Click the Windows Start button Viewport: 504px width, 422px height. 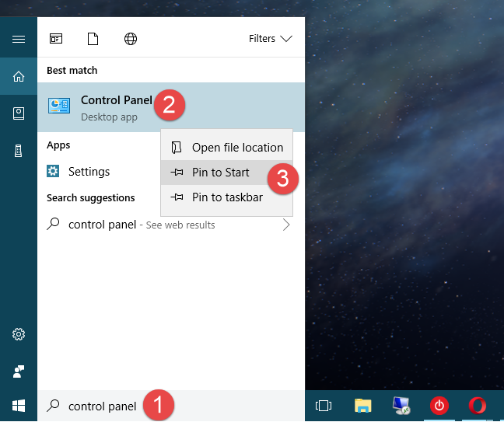(19, 406)
